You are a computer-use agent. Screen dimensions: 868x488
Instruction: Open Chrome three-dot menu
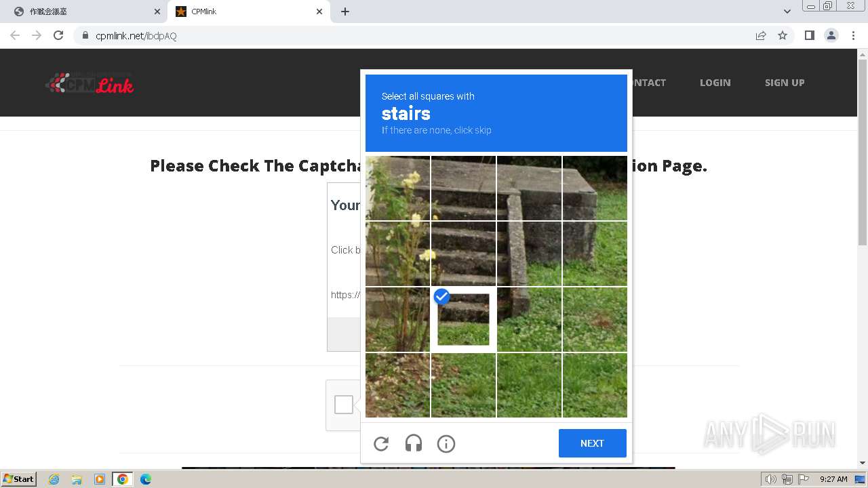[x=854, y=35]
